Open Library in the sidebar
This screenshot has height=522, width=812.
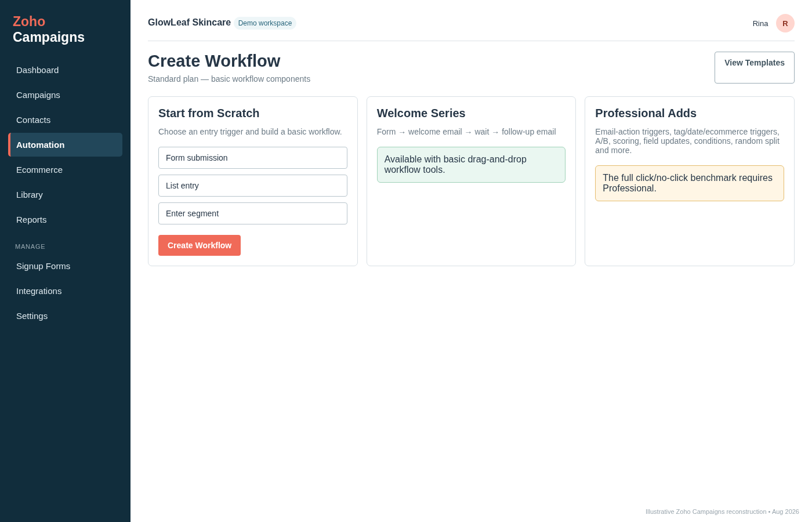[x=65, y=195]
